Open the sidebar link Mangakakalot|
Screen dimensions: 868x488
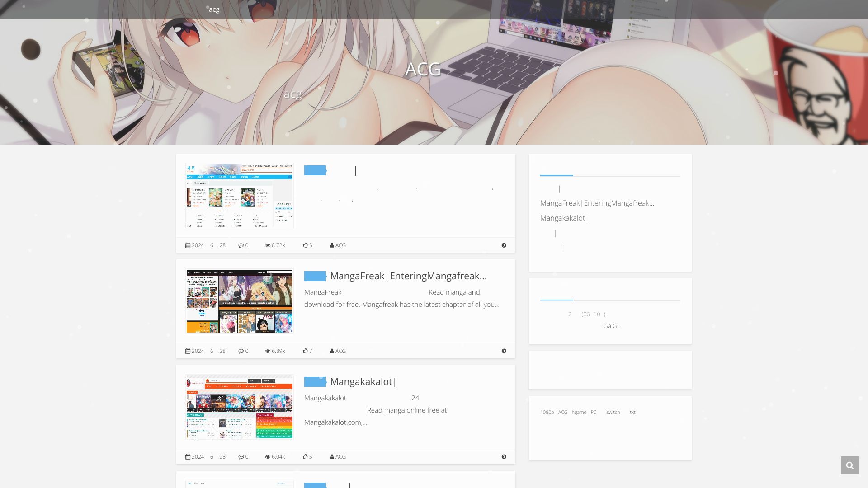(x=564, y=218)
